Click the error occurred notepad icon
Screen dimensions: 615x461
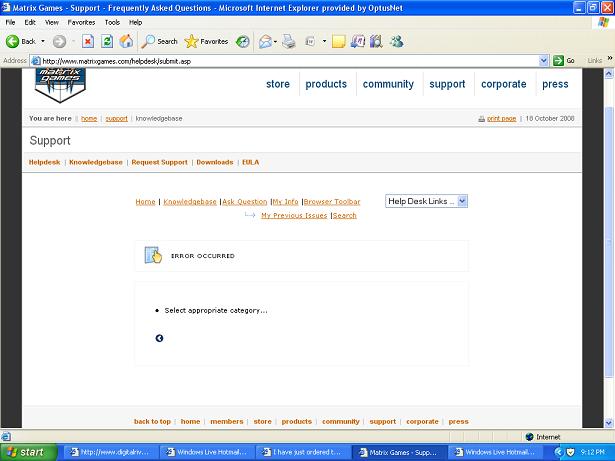click(x=153, y=255)
